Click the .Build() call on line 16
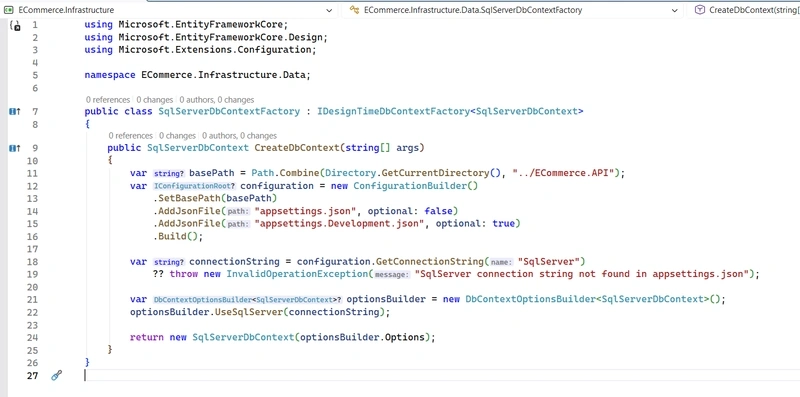Screen dimensions: 800x397 [x=178, y=236]
